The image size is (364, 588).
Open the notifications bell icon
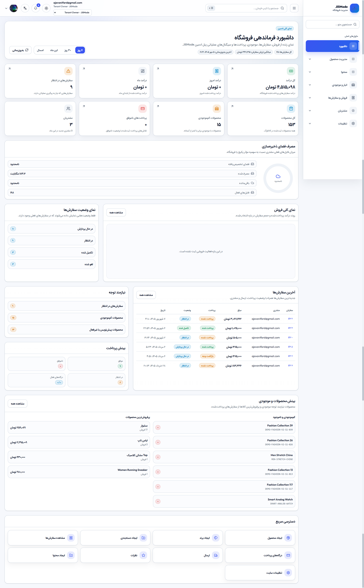click(36, 8)
